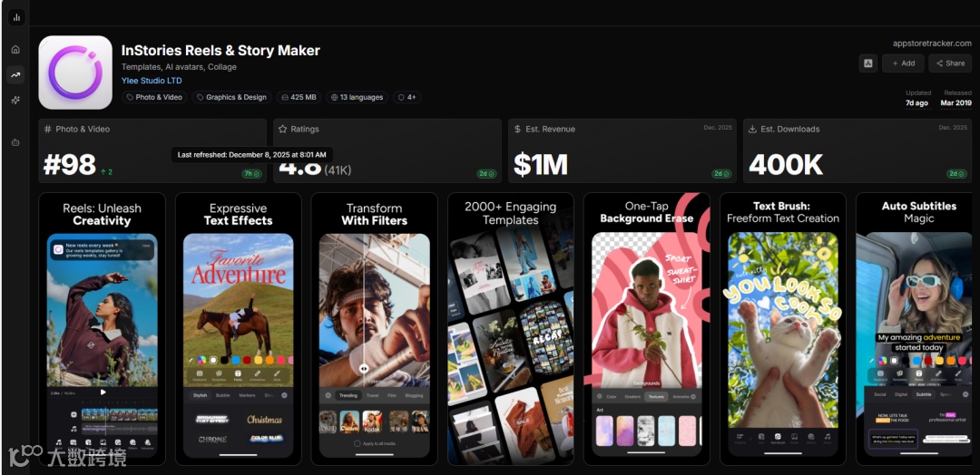
Task: Click the 7h refresh badge in rank card
Action: [x=252, y=173]
